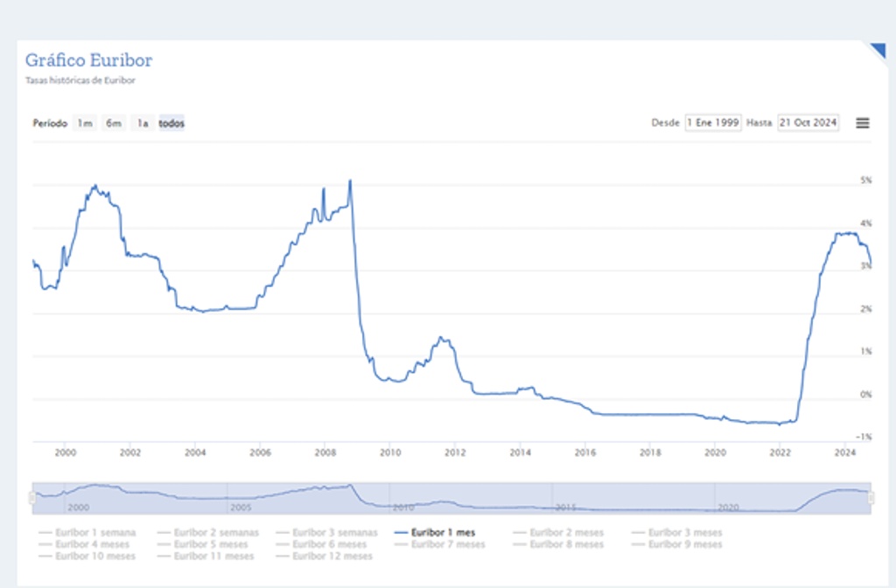Click the Gráfico Euribor title
896x588 pixels.
[x=88, y=60]
